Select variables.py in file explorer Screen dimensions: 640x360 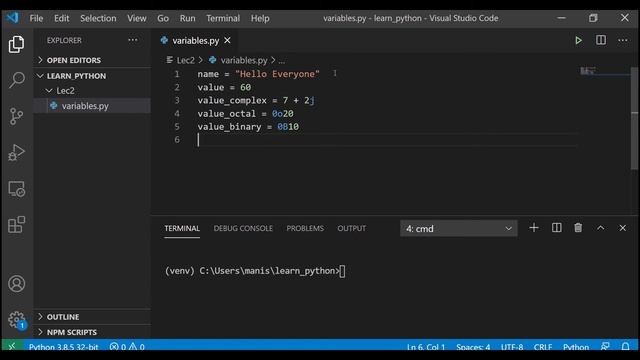[92, 106]
